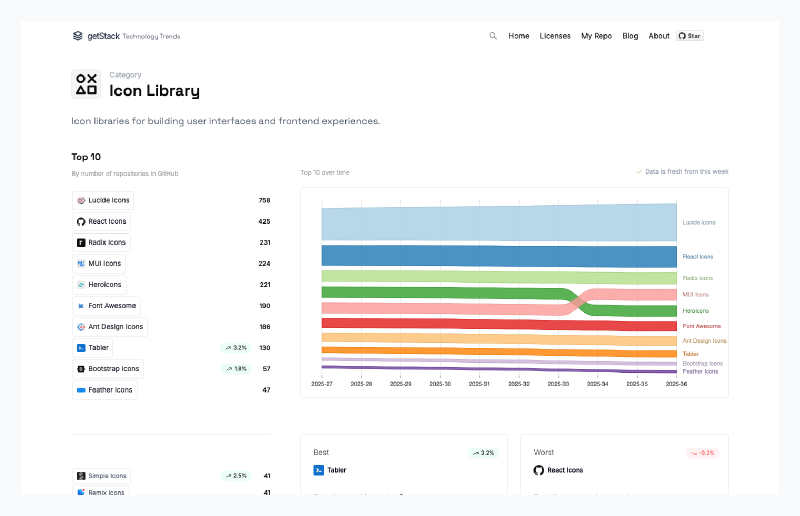Go to the Licenses page
800x516 pixels.
point(555,36)
